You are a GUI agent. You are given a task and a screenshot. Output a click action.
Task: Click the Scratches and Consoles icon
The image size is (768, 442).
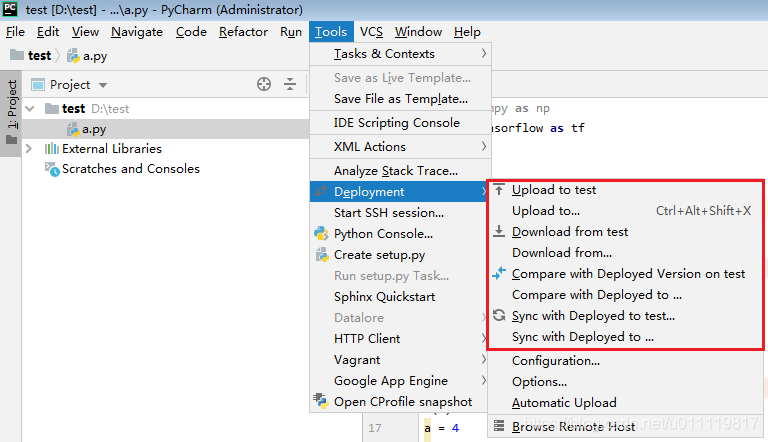pyautogui.click(x=52, y=169)
